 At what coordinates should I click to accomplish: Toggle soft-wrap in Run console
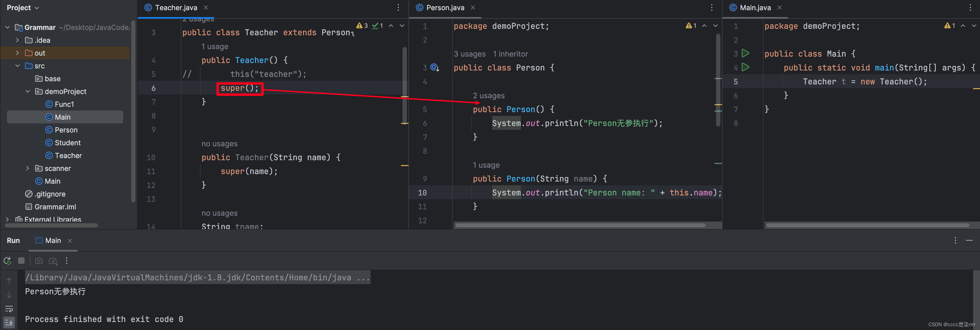[9, 309]
